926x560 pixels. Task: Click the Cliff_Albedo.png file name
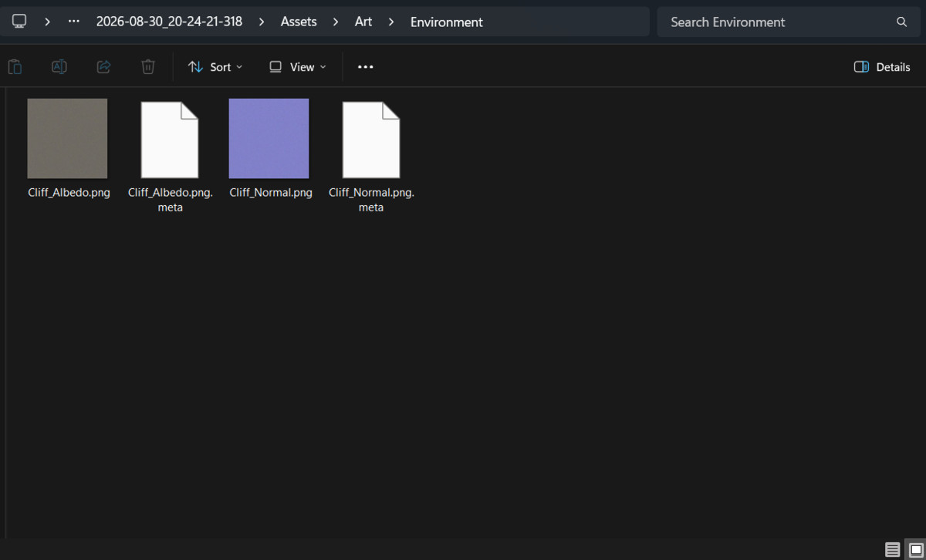[69, 193]
